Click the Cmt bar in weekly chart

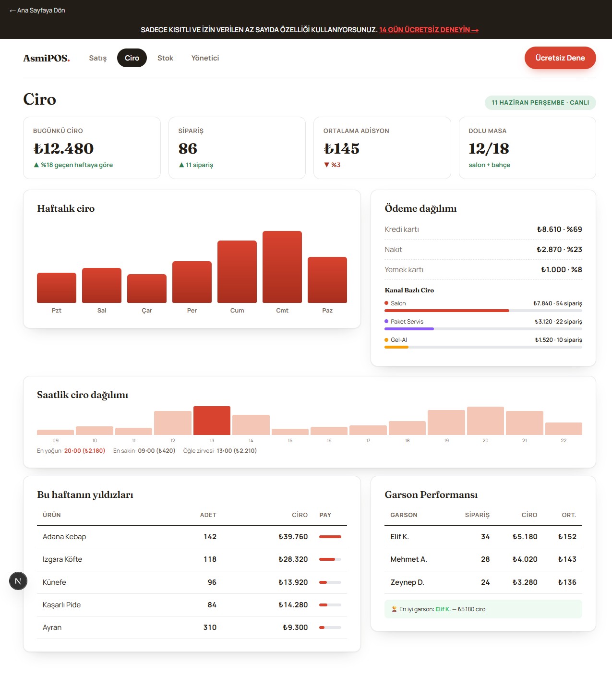282,267
